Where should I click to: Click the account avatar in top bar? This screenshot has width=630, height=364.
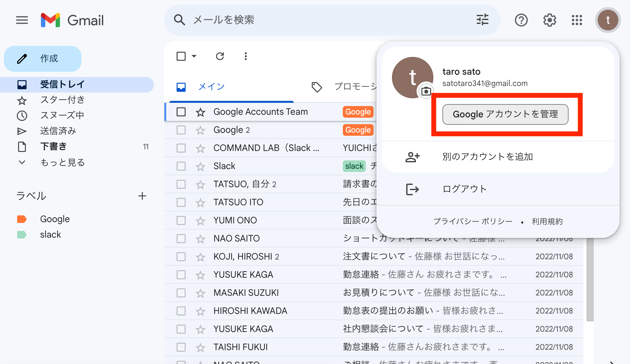click(608, 20)
